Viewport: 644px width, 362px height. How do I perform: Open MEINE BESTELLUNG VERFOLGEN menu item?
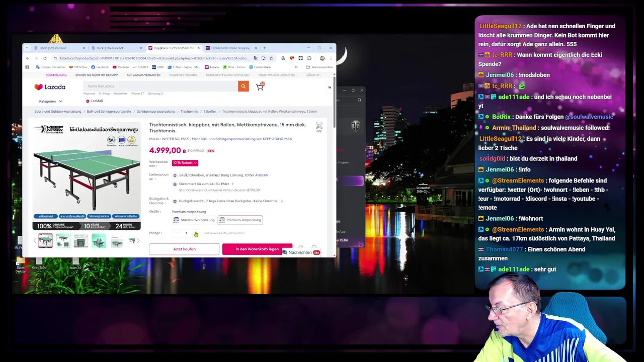(x=227, y=75)
